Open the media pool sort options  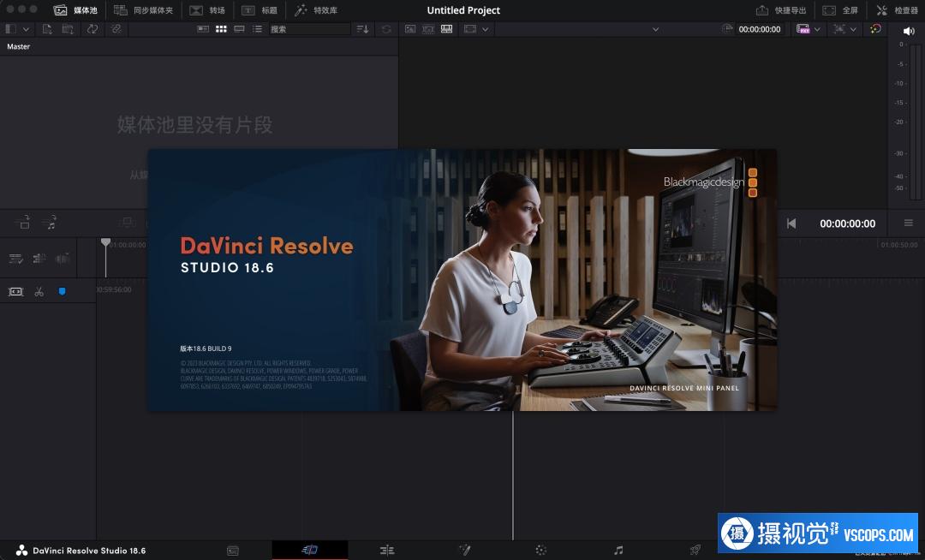coord(363,29)
